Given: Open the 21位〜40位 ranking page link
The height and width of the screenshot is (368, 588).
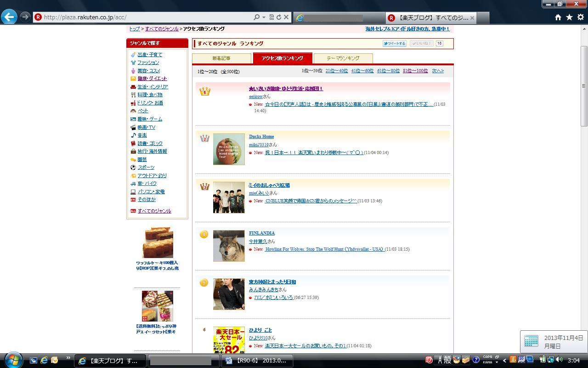Looking at the screenshot, I should point(336,71).
